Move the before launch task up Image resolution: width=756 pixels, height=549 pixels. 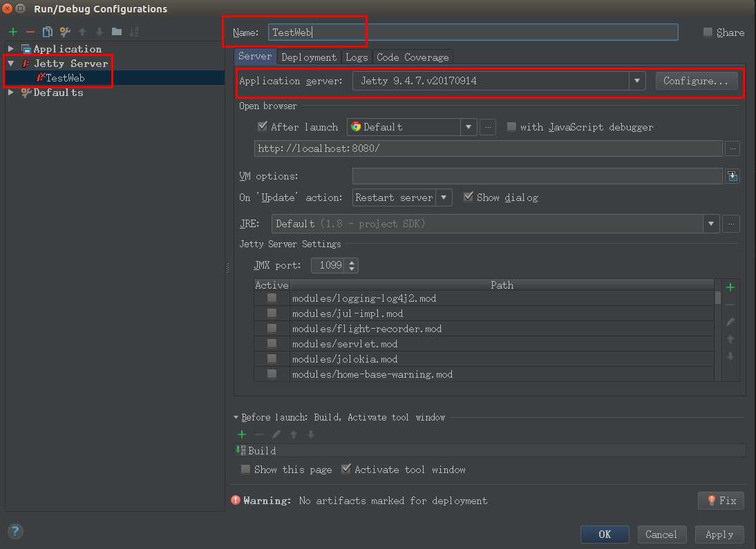coord(294,434)
